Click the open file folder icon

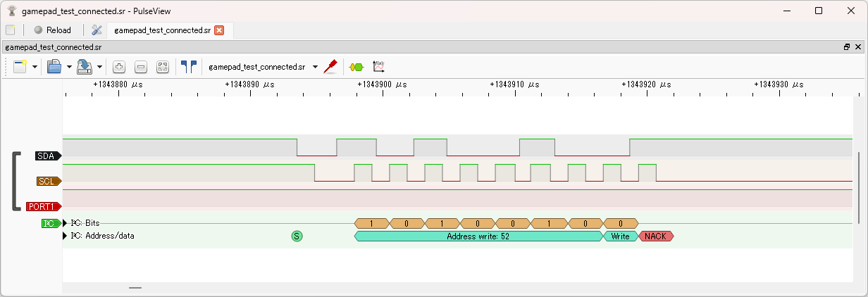54,67
